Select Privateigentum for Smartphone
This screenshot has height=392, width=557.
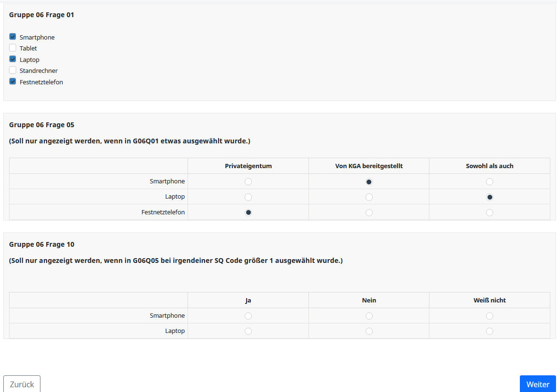coord(248,181)
